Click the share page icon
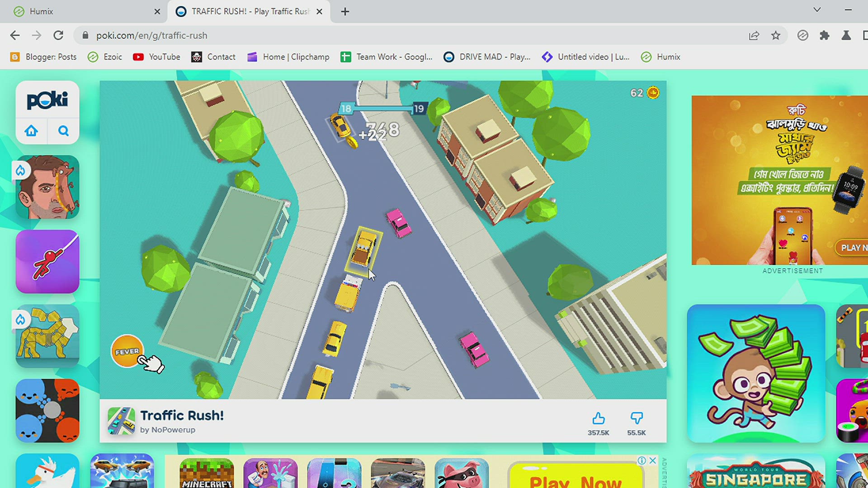 coord(754,36)
